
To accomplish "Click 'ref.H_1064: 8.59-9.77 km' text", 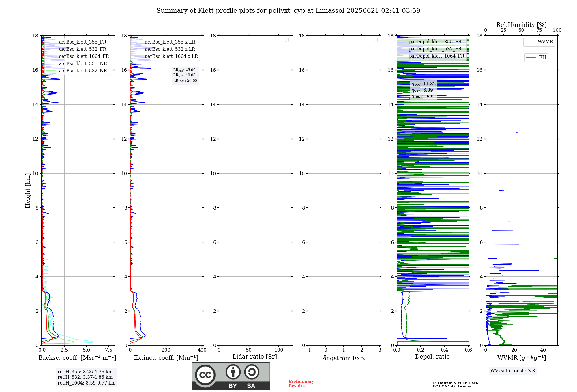I will (x=87, y=383).
